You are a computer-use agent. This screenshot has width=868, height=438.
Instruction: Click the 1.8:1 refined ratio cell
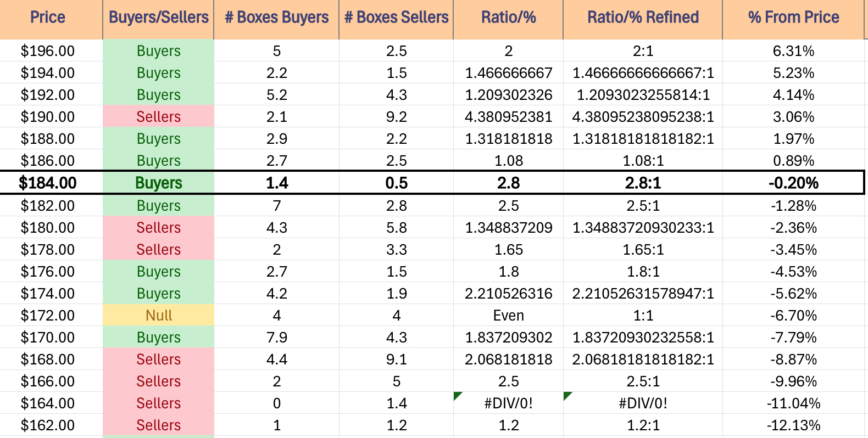643,272
